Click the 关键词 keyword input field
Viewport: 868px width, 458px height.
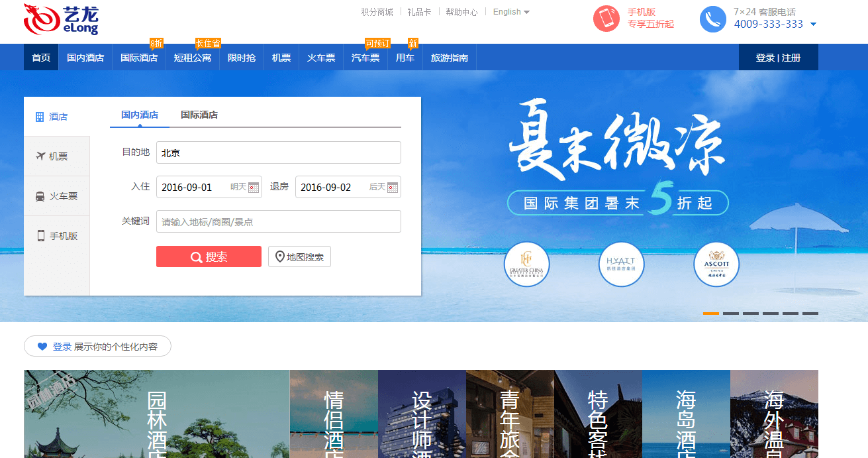[x=278, y=221]
